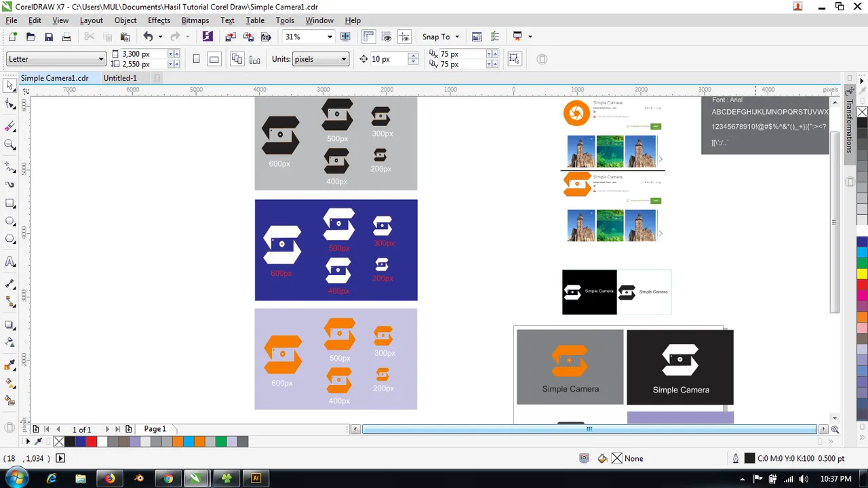Viewport: 868px width, 488px height.
Task: Set page to Portrait orientation
Action: (x=196, y=59)
